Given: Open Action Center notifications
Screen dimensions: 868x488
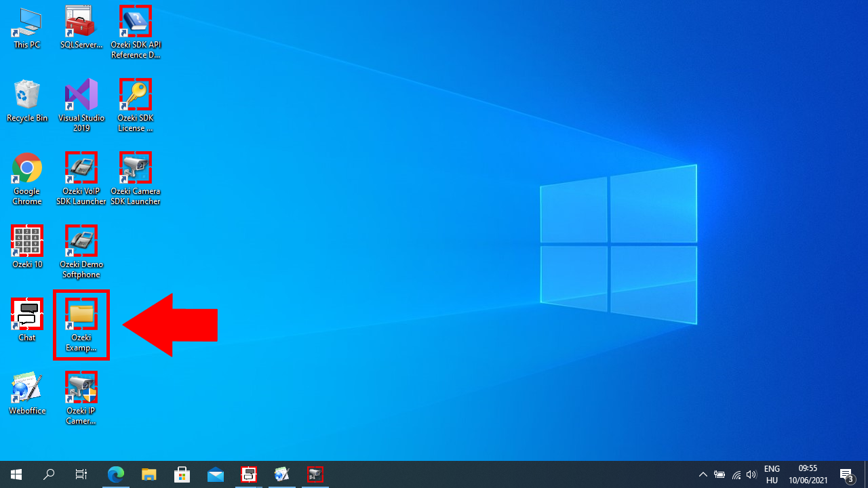Looking at the screenshot, I should click(848, 474).
